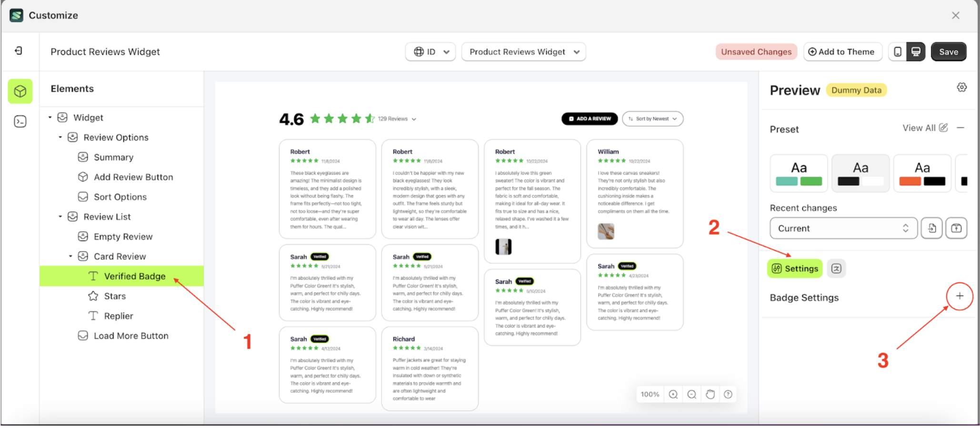Open the console panel in the left sidebar
The height and width of the screenshot is (429, 980).
pos(20,122)
